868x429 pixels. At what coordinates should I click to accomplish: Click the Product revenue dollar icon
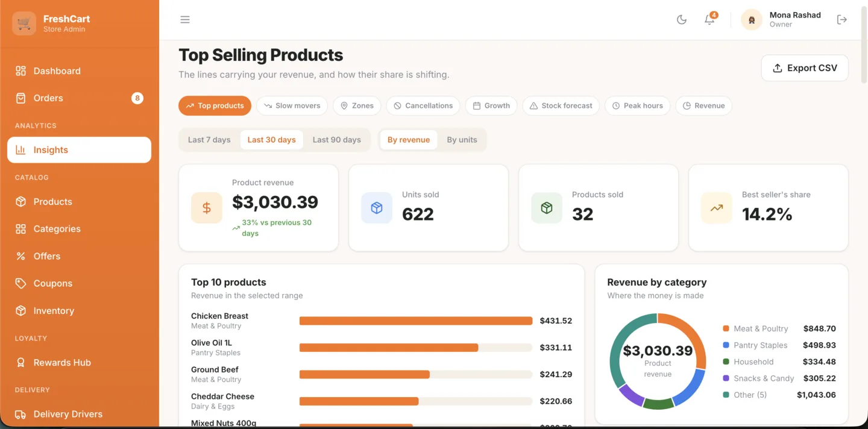click(x=207, y=208)
